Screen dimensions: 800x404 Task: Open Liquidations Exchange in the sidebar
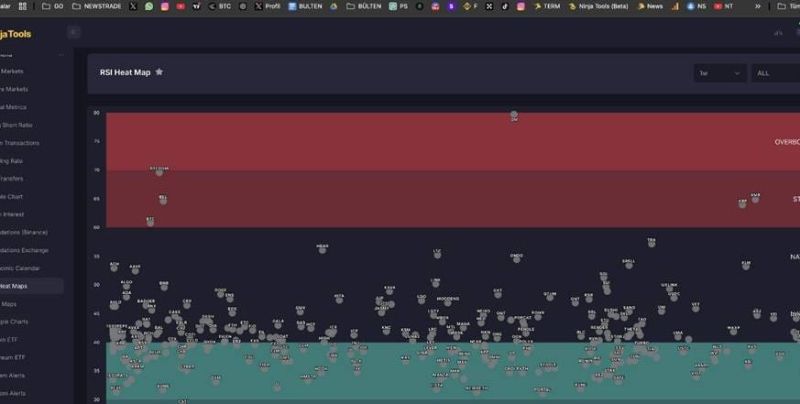[24, 250]
